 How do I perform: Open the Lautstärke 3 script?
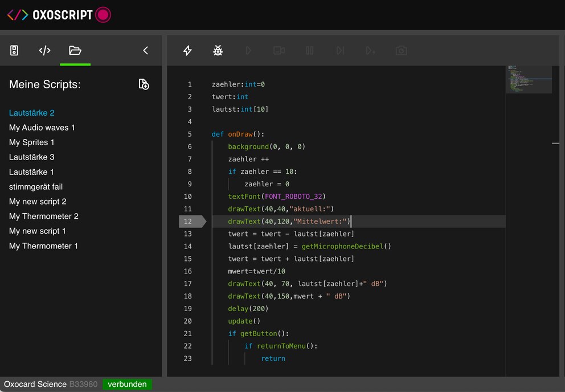pos(32,157)
